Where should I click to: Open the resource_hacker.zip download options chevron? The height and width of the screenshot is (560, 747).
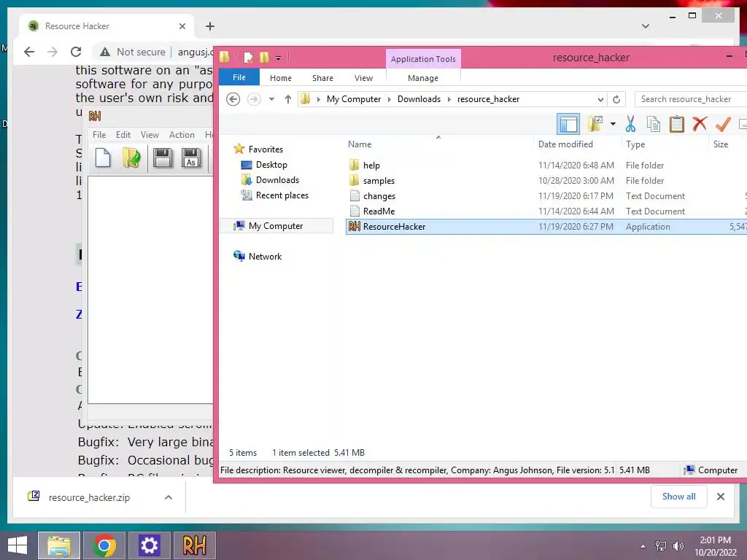click(x=169, y=497)
